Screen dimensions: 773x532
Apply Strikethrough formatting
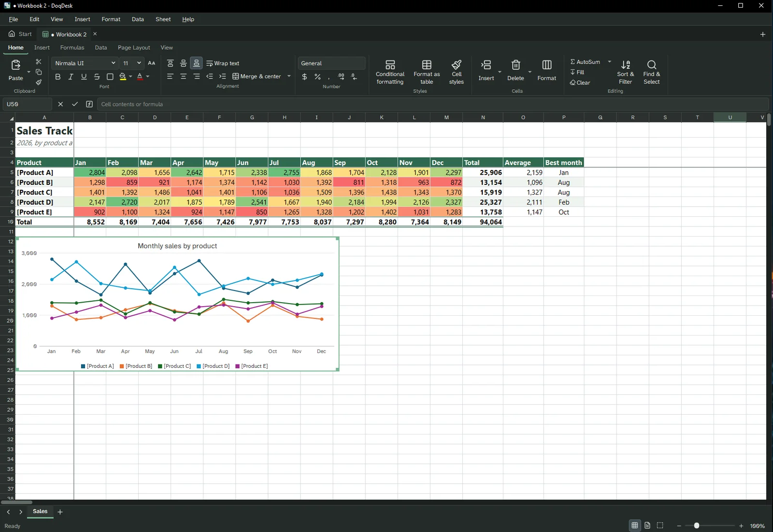(x=97, y=77)
